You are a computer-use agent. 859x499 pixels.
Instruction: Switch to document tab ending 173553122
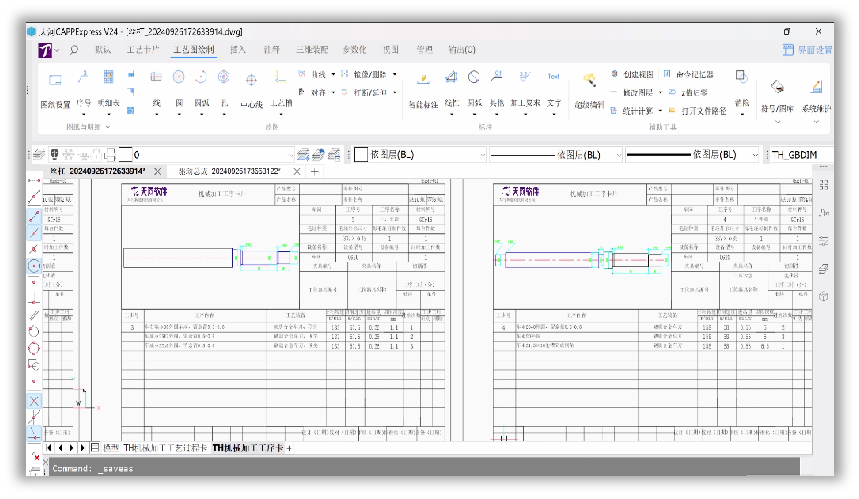point(230,171)
